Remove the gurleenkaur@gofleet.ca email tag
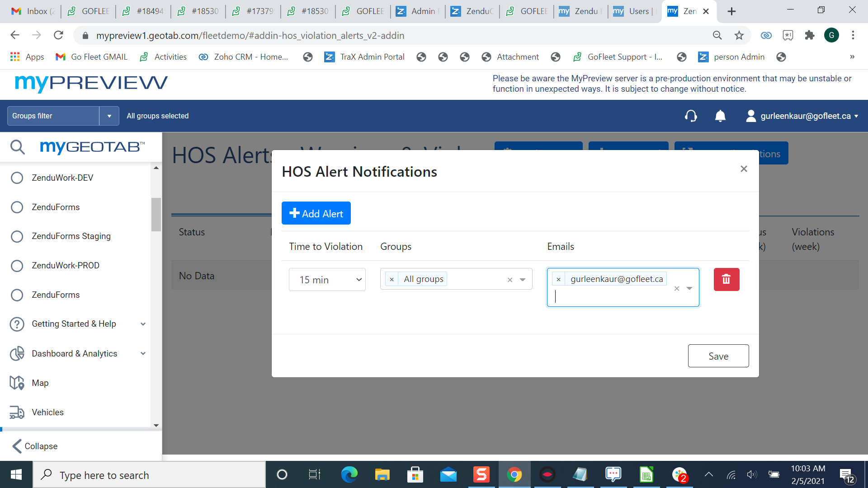868x488 pixels. tap(558, 279)
